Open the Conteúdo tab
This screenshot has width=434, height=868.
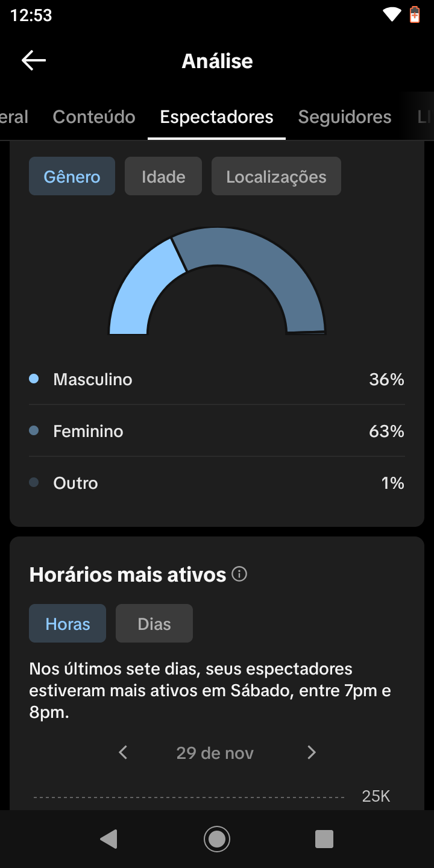[94, 117]
